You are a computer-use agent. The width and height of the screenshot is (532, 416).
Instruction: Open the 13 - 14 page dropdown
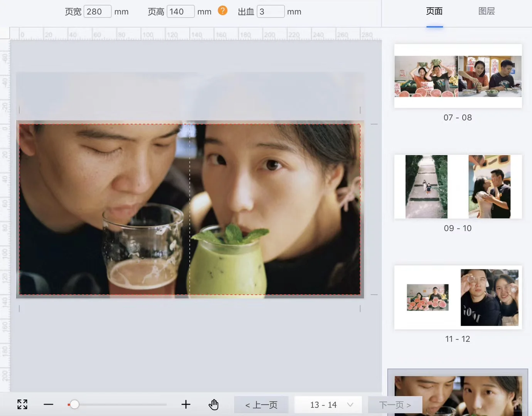328,405
